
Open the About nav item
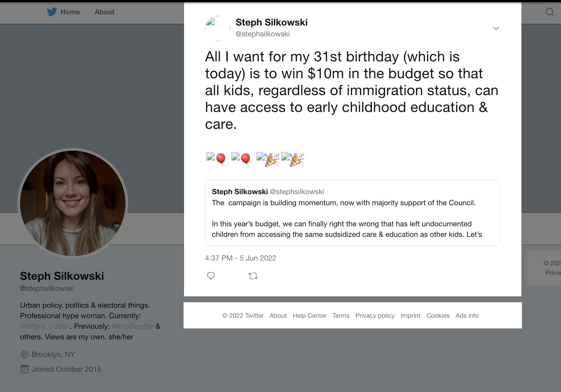[104, 12]
